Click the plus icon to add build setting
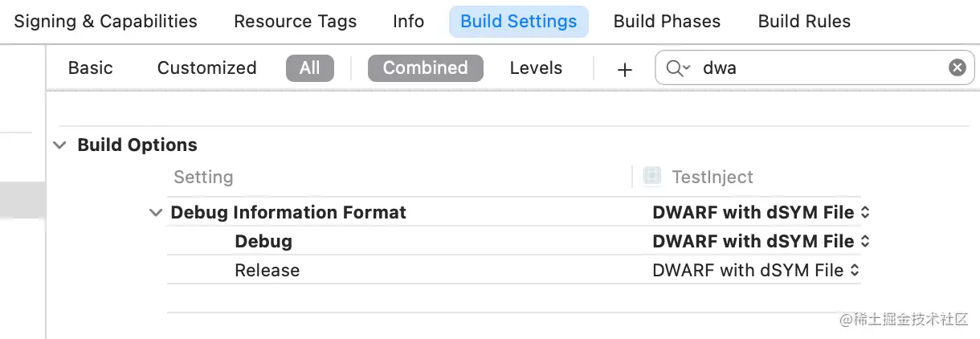 coord(624,69)
